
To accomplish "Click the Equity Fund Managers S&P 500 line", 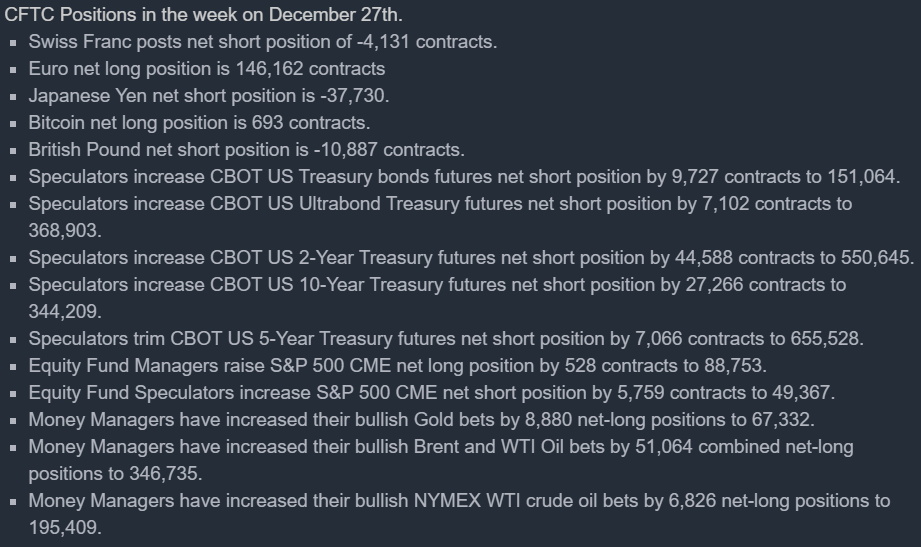I will [398, 366].
